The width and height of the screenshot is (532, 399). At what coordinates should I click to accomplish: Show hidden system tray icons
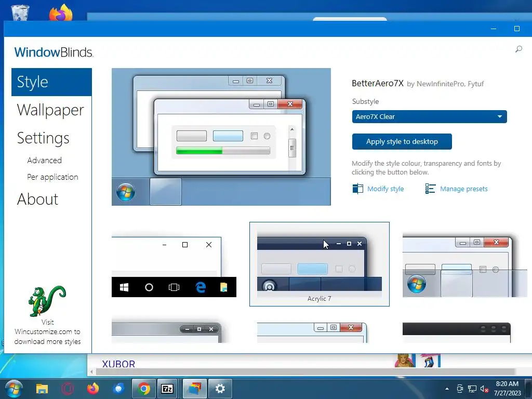[447, 389]
